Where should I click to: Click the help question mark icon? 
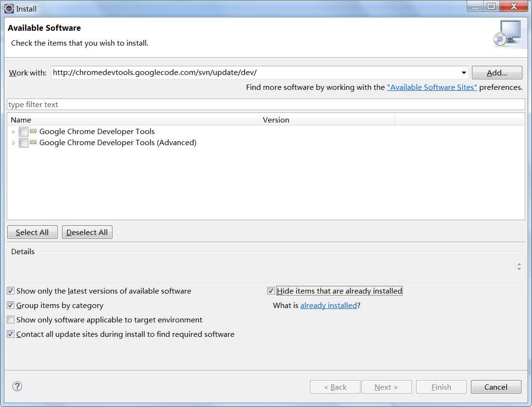[17, 386]
